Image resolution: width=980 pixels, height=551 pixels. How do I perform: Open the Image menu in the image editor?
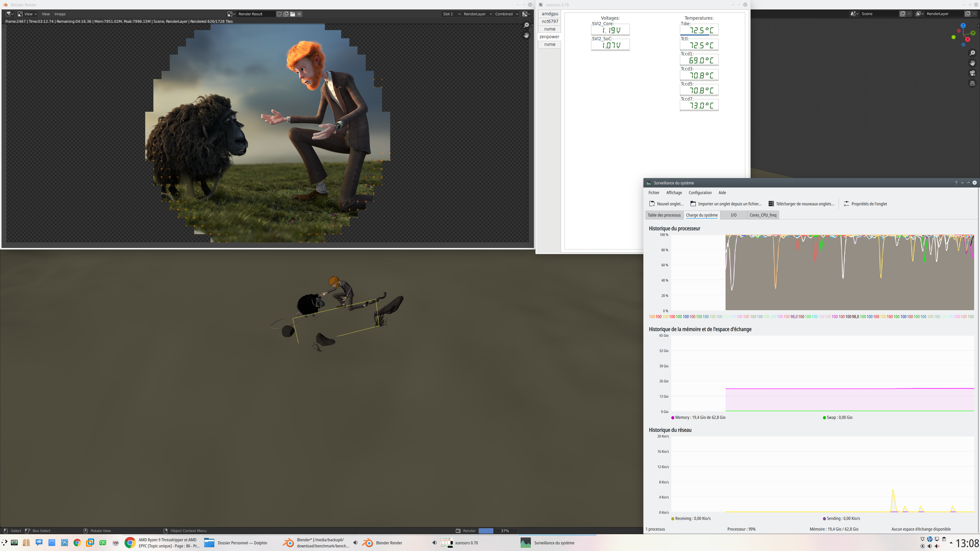point(60,14)
